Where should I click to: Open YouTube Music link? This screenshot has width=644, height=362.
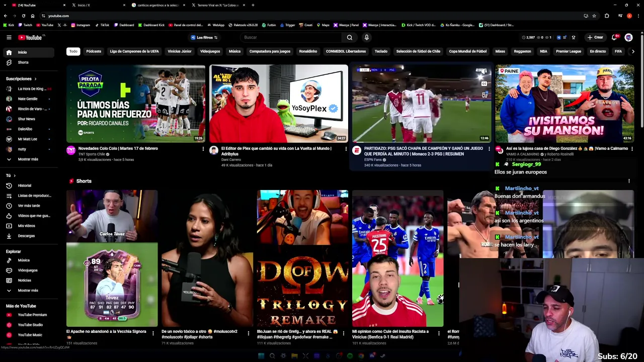click(29, 335)
